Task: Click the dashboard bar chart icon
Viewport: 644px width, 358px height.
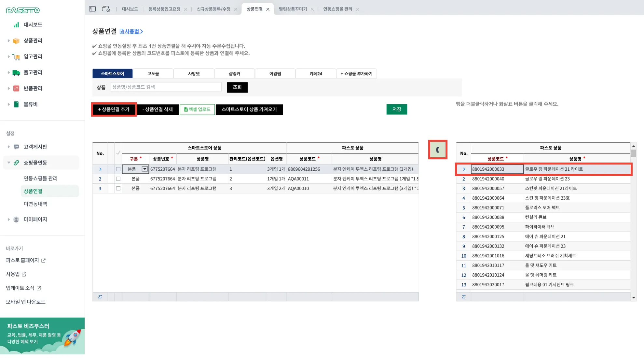Action: (16, 25)
